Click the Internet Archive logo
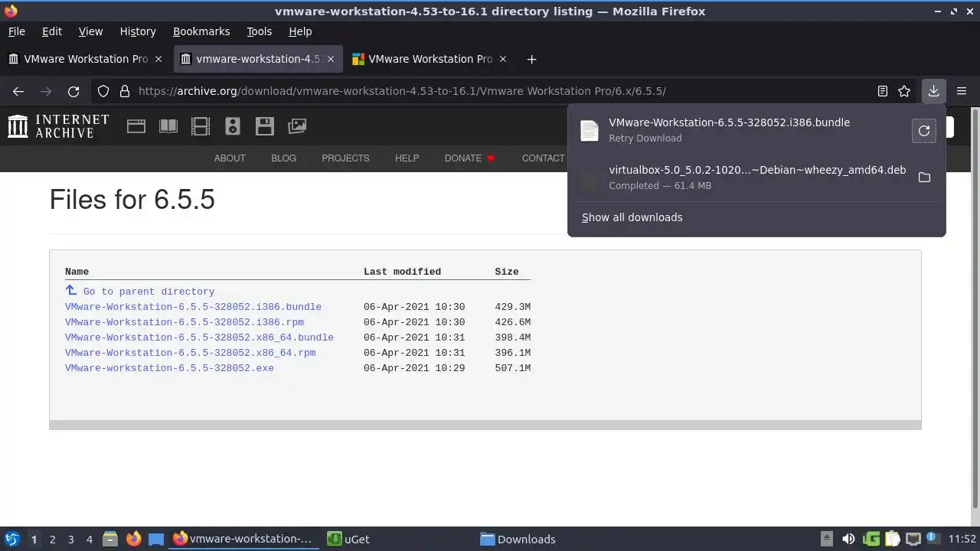Viewport: 980px width, 551px height. point(58,126)
